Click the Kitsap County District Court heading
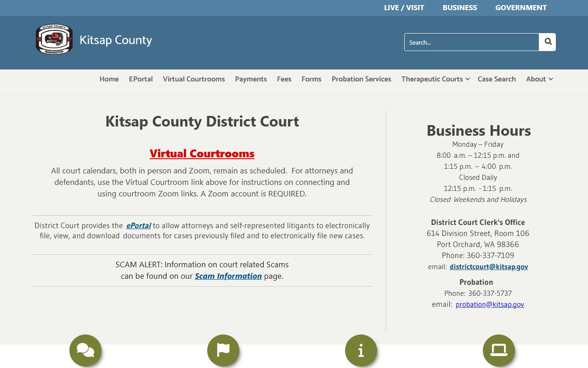588x368 pixels. coord(202,121)
